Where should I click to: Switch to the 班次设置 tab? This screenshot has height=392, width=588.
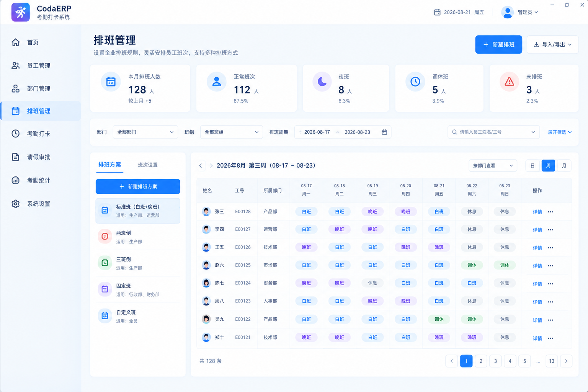pyautogui.click(x=148, y=165)
